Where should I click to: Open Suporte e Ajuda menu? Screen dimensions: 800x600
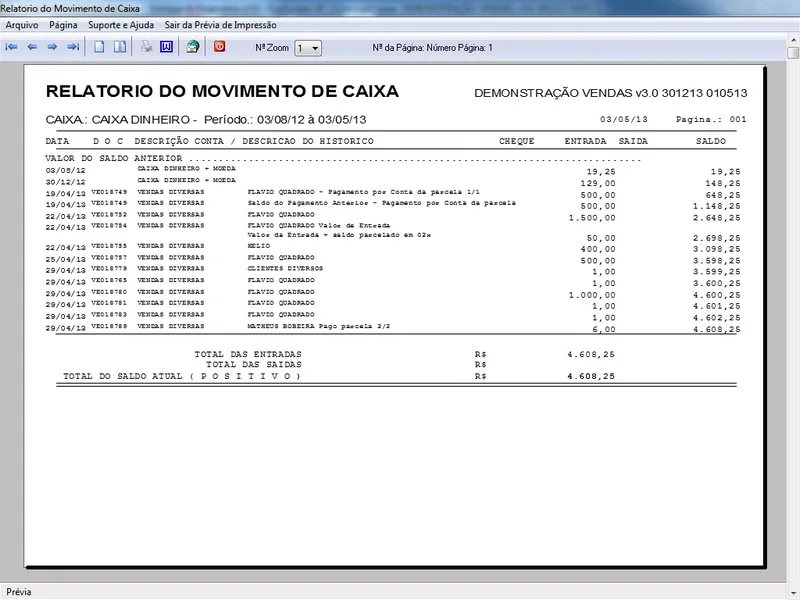click(x=121, y=25)
